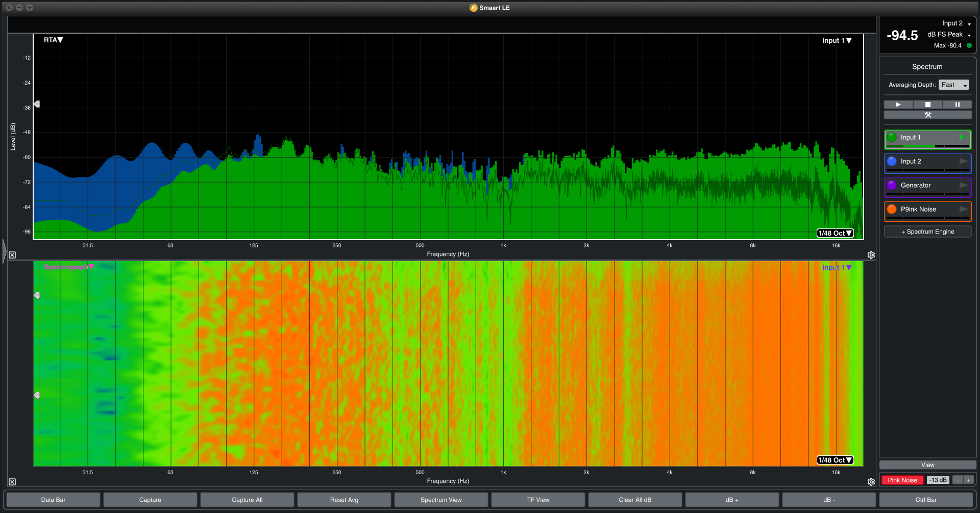Open the meter Input 2 source dropdown
The image size is (980, 513).
coord(957,23)
